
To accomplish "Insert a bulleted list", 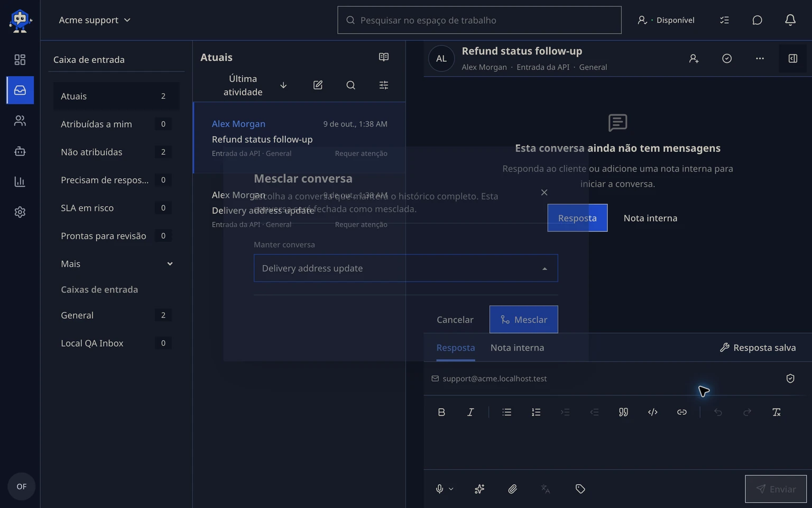I will point(507,412).
